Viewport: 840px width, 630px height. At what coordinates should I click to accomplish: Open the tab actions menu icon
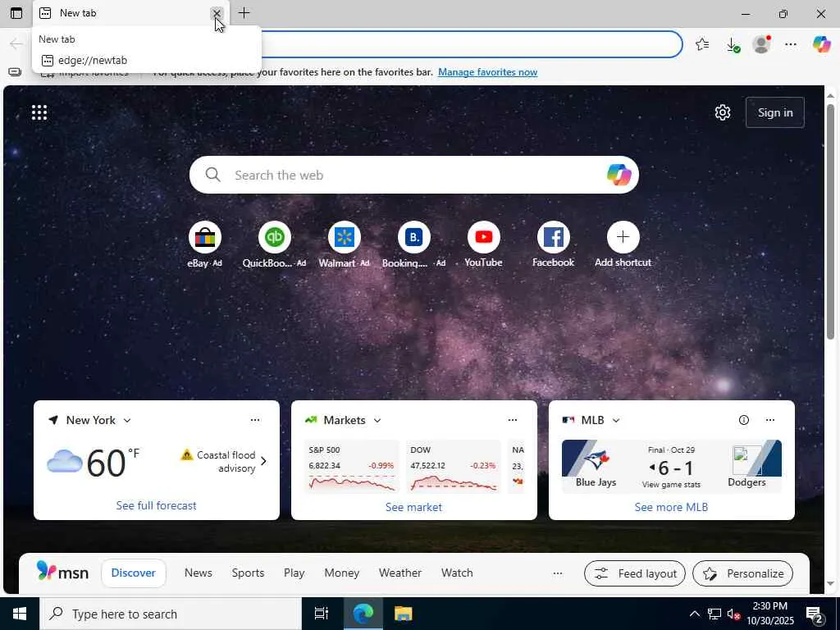(x=16, y=13)
